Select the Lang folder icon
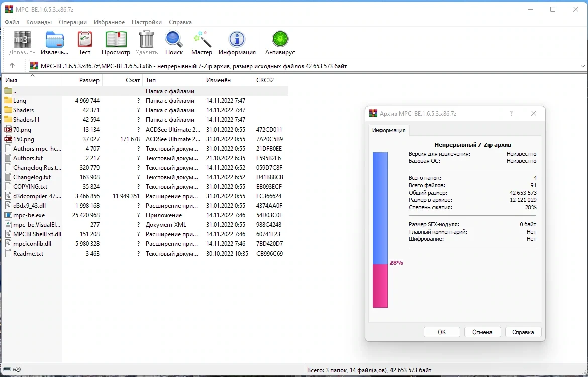 tap(8, 100)
